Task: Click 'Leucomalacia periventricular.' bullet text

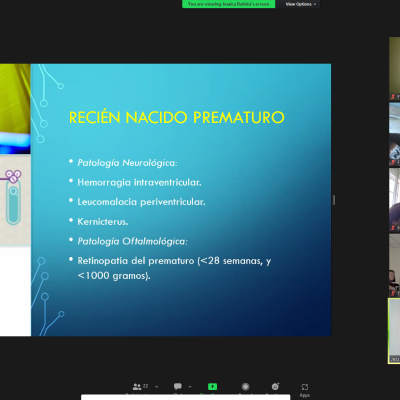Action: (141, 202)
